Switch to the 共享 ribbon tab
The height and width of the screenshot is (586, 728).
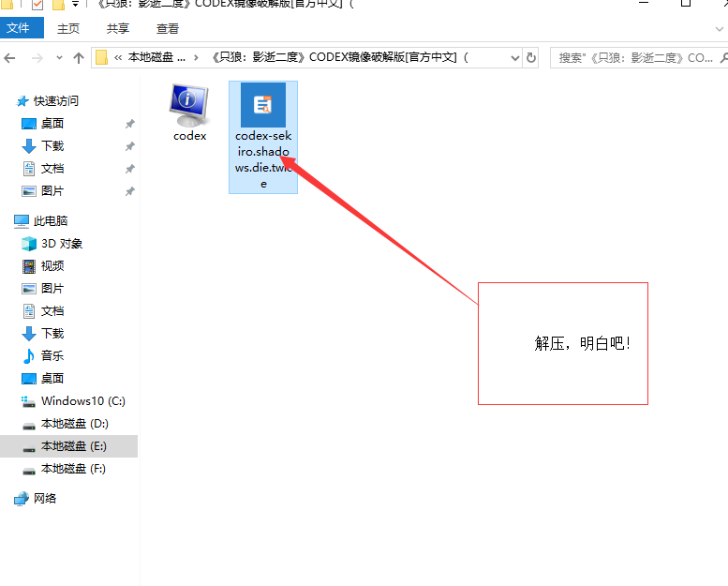[x=118, y=28]
